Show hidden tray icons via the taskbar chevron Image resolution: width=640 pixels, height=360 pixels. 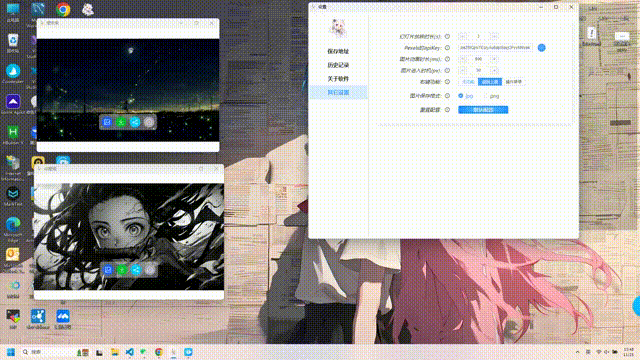pyautogui.click(x=577, y=352)
